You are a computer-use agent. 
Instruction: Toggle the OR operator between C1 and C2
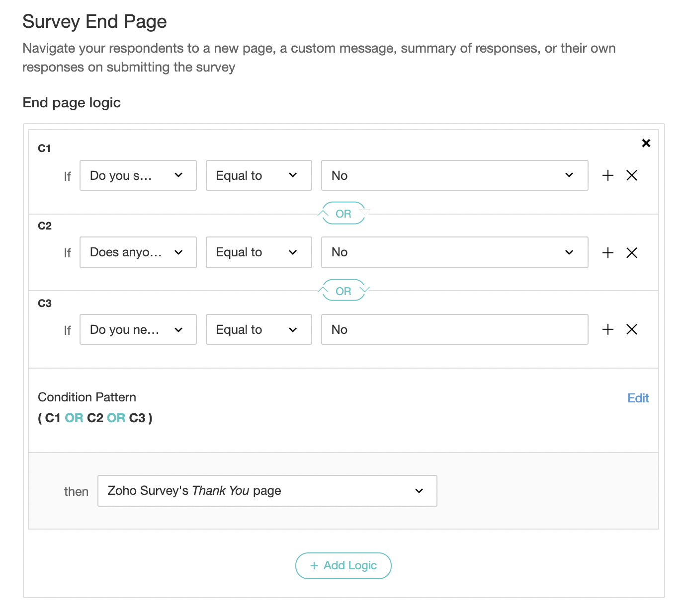tap(343, 214)
